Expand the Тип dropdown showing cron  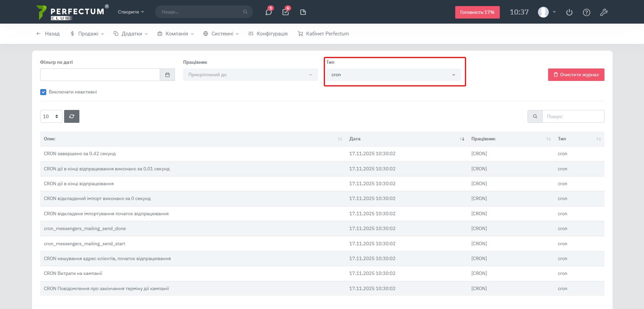393,75
